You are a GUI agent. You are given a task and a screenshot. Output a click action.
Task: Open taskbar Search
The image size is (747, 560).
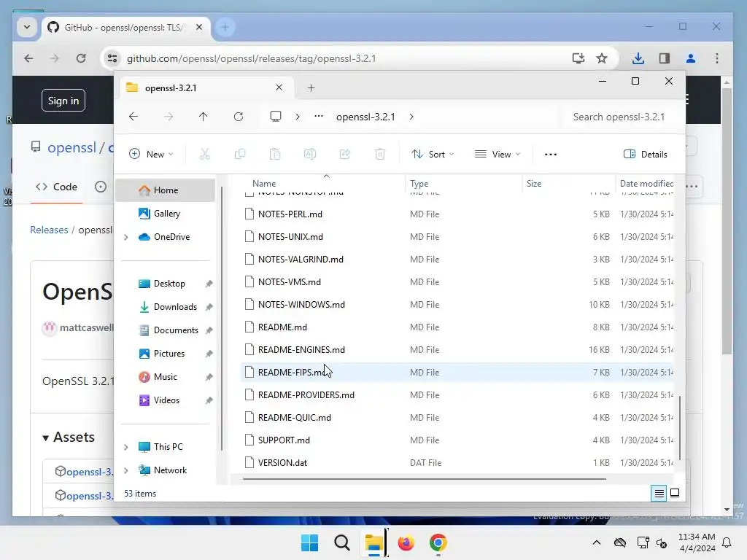[x=341, y=542]
